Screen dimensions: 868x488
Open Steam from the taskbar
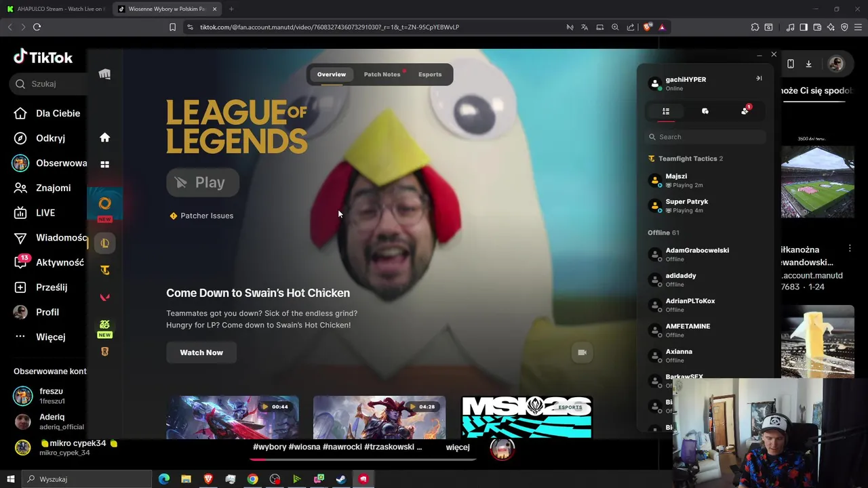tap(341, 479)
